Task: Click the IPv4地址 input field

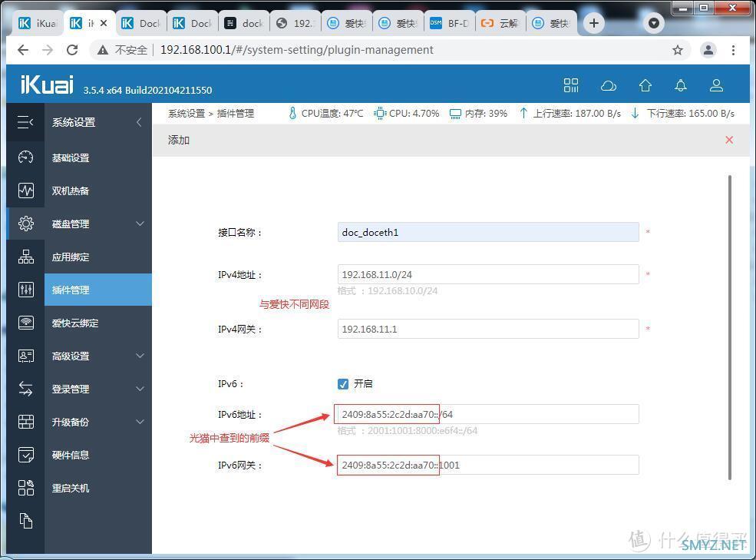Action: [x=488, y=274]
